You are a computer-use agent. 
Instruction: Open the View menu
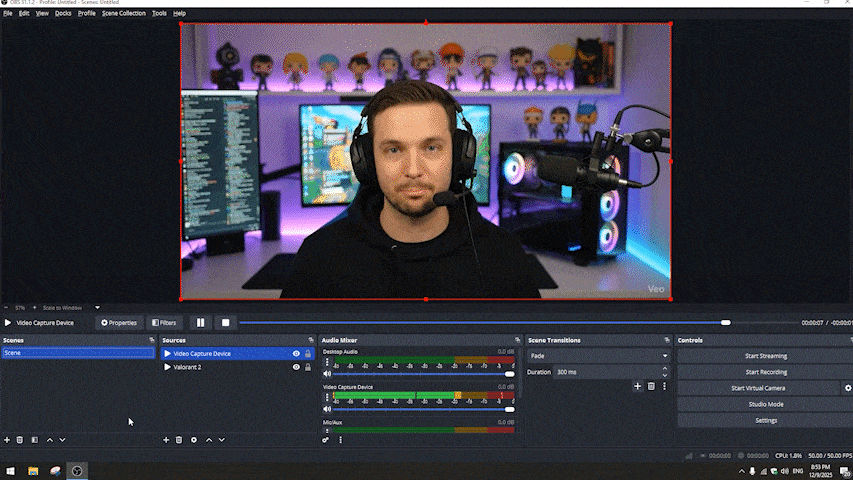(x=42, y=13)
